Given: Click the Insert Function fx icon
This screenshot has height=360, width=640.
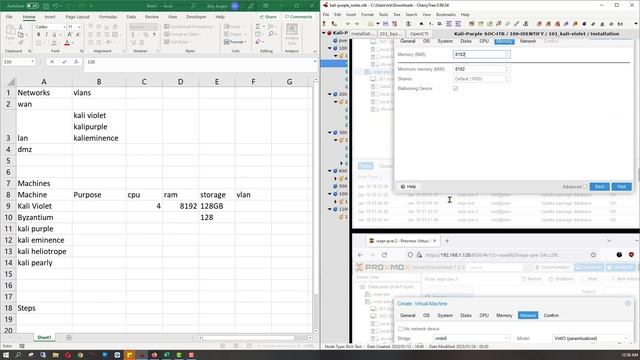Looking at the screenshot, I should 76,62.
